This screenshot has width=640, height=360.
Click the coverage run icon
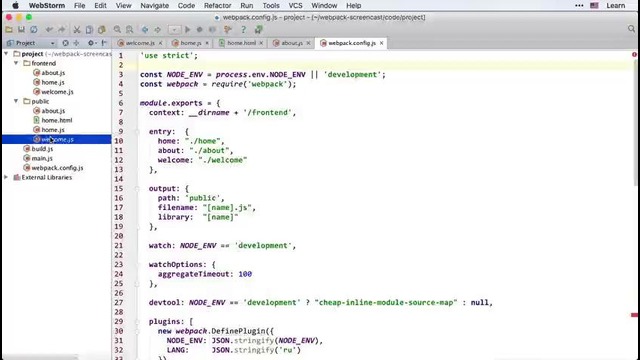click(212, 29)
